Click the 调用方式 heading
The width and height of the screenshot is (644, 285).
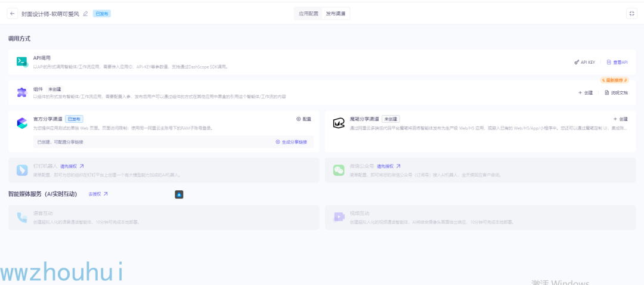click(x=19, y=39)
